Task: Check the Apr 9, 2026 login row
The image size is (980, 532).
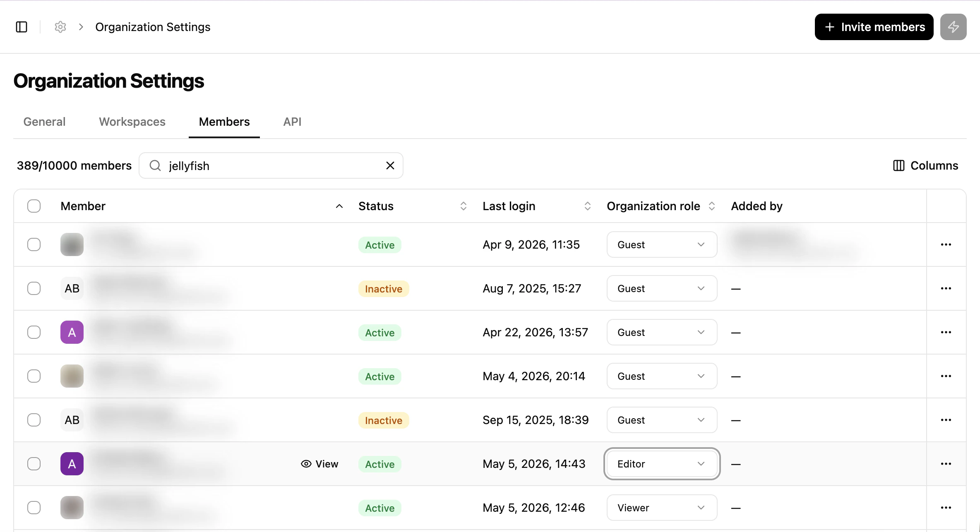Action: point(34,244)
